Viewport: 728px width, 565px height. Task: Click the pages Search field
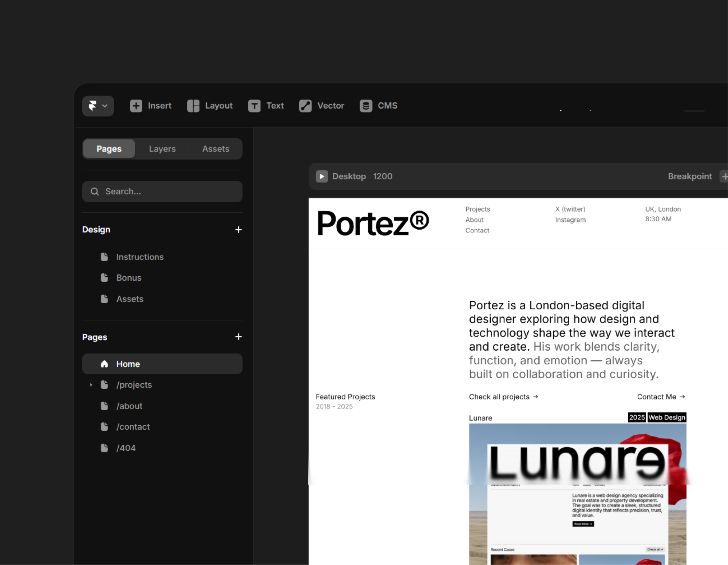pyautogui.click(x=162, y=191)
